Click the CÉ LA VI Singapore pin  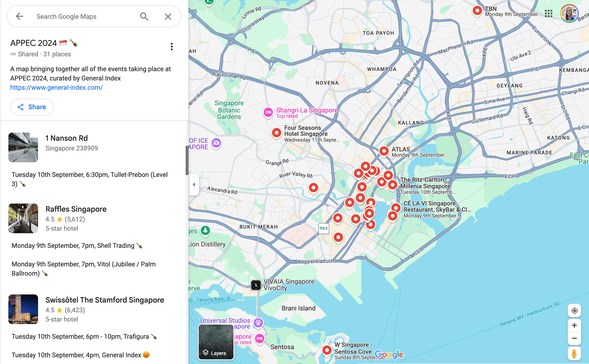(396, 208)
